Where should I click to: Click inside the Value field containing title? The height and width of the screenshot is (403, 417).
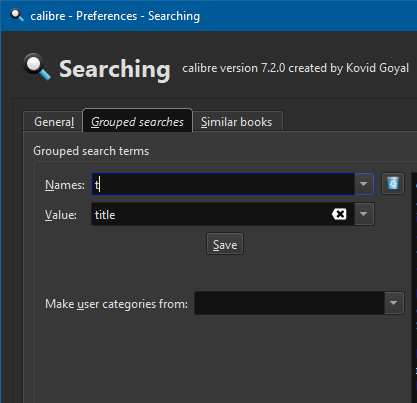pyautogui.click(x=211, y=214)
